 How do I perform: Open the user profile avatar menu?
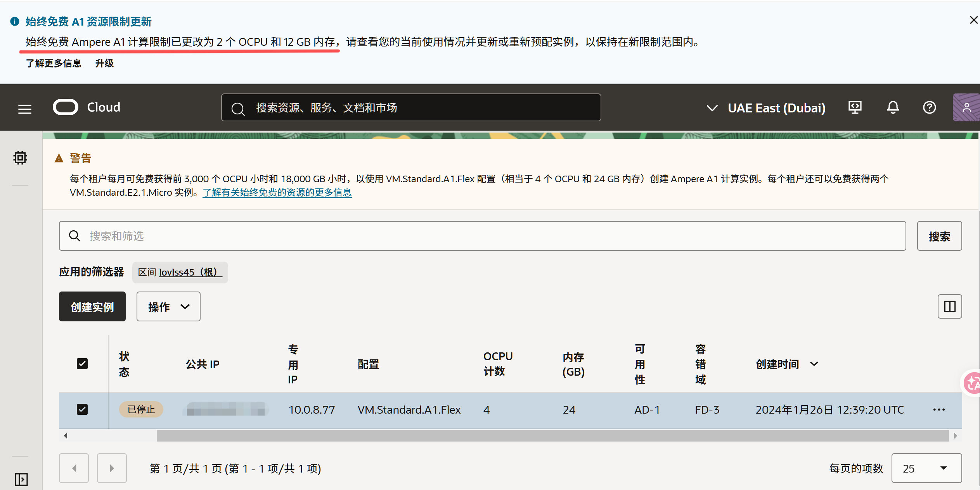[966, 107]
